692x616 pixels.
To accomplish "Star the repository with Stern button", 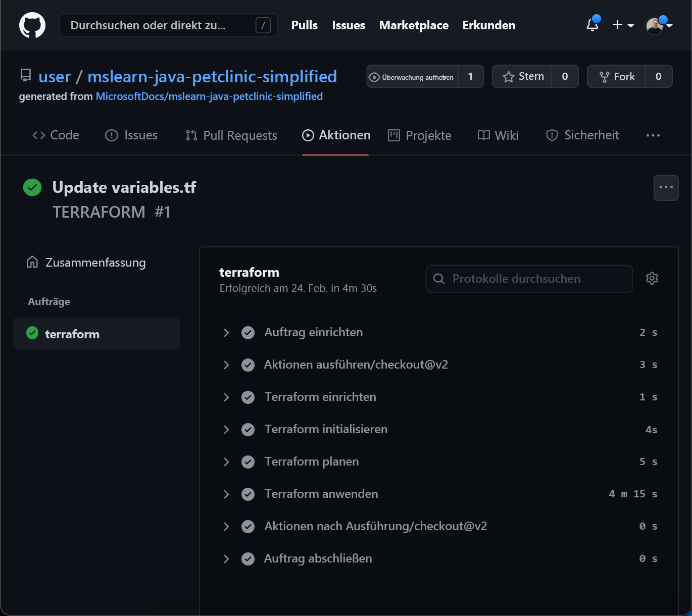I will (x=522, y=77).
